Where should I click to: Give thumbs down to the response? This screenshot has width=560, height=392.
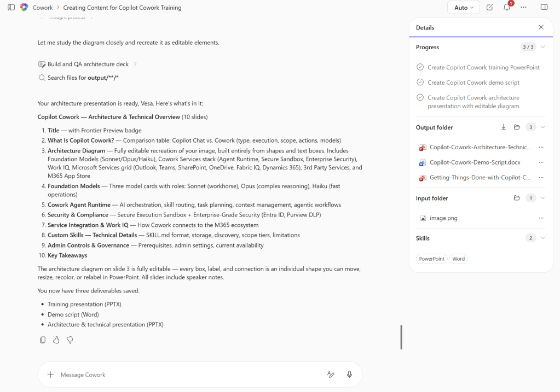point(70,340)
